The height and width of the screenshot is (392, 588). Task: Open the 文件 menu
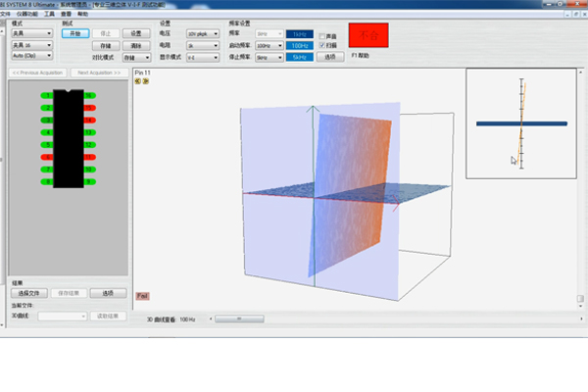[6, 15]
